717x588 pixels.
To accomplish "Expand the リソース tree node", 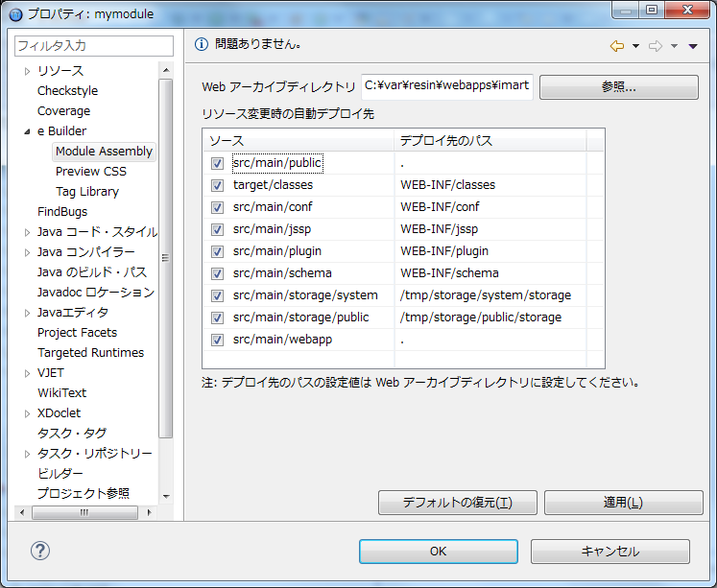I will pos(27,71).
